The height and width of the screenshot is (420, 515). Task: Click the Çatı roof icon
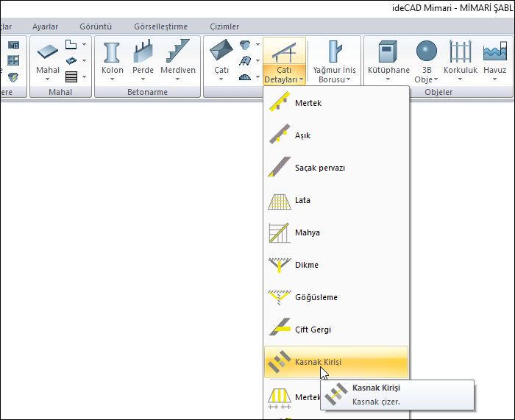[221, 50]
